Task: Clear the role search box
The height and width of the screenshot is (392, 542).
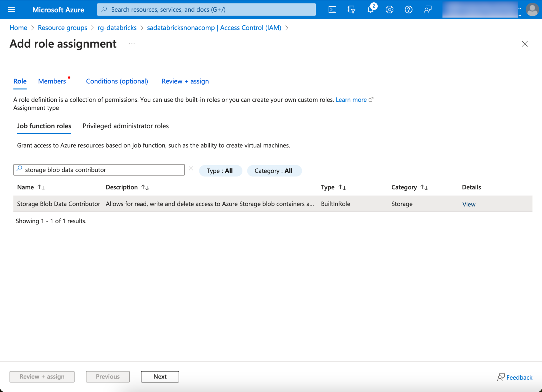Action: click(x=191, y=169)
